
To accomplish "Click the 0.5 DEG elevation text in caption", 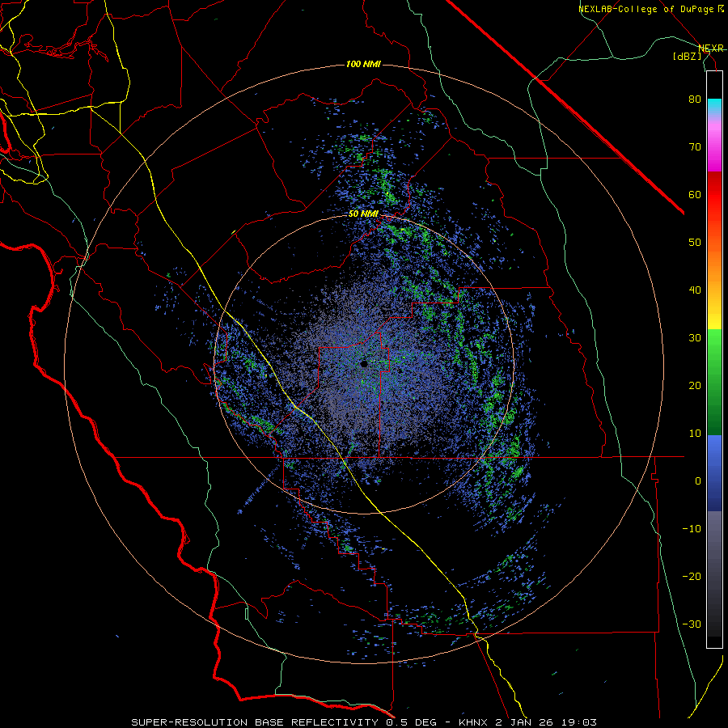I will pyautogui.click(x=411, y=722).
